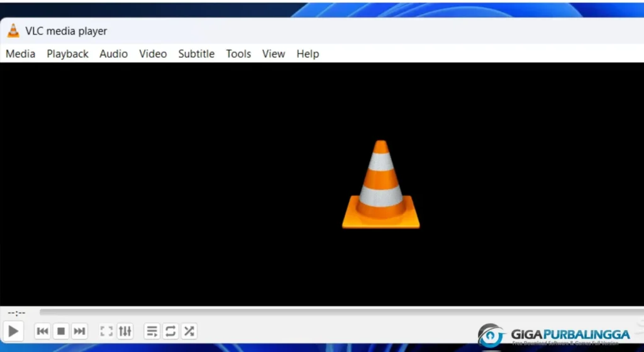Image resolution: width=644 pixels, height=352 pixels.
Task: Stop playback with the square button
Action: pos(61,331)
